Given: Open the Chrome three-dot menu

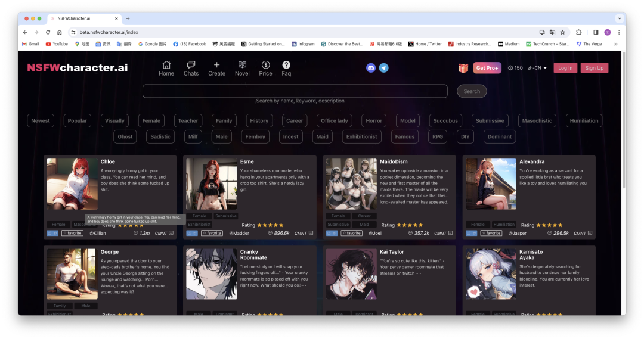Looking at the screenshot, I should (619, 32).
